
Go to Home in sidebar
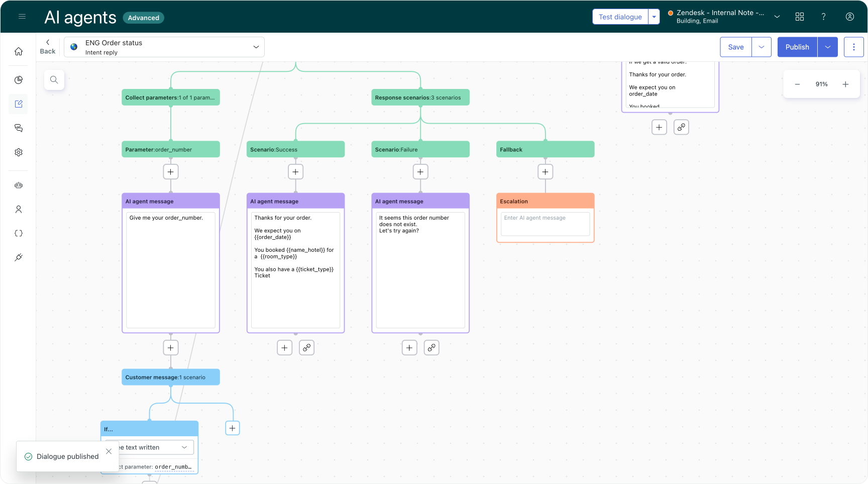[x=19, y=51]
